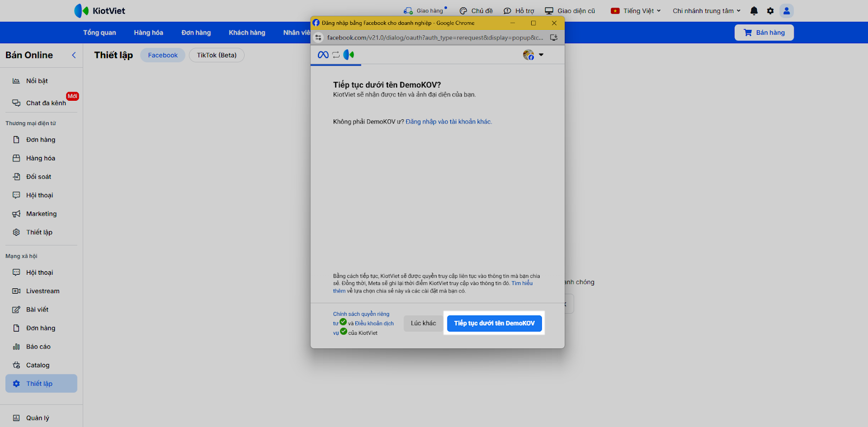The height and width of the screenshot is (427, 868).
Task: Open Đơn hàng under Mạng xã hội
Action: [41, 328]
